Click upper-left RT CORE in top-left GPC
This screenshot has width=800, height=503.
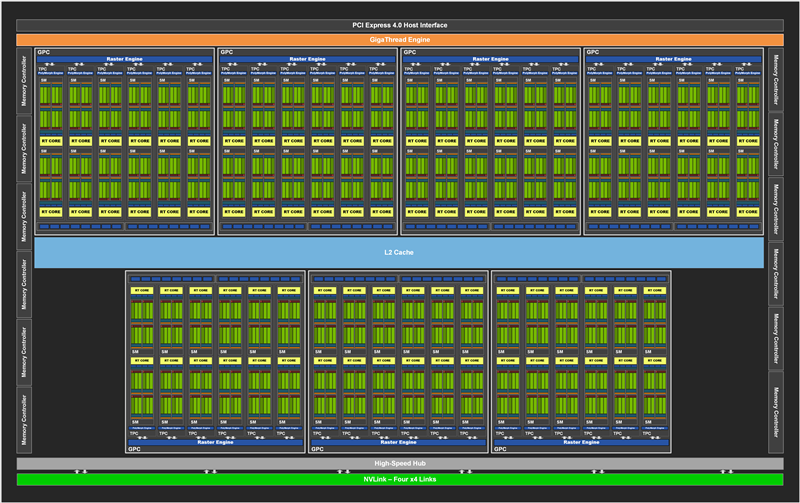click(x=52, y=141)
